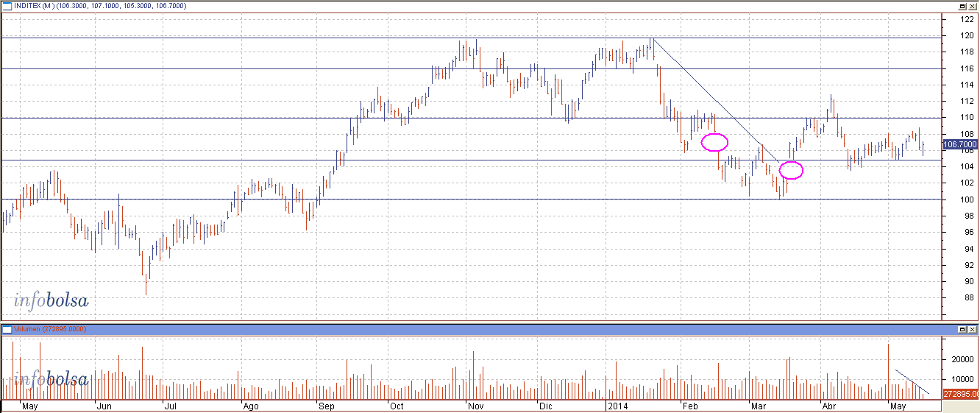This screenshot has width=980, height=413.
Task: Click the Nov label on time axis
Action: click(475, 406)
